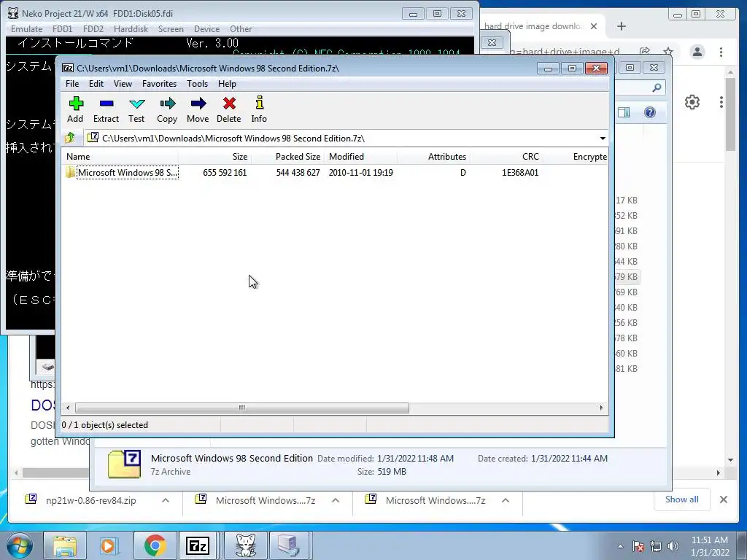Click the Add toolbar icon in 7-Zip
This screenshot has width=747, height=560.
pyautogui.click(x=75, y=109)
